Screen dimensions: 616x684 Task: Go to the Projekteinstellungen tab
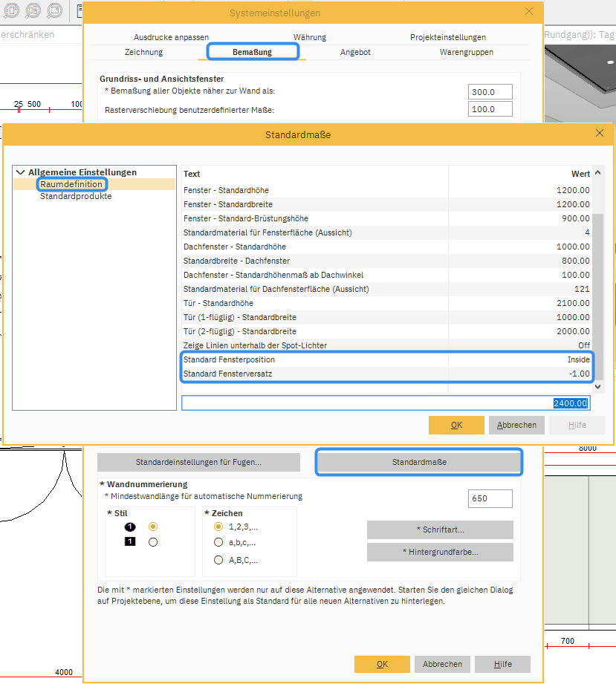447,37
